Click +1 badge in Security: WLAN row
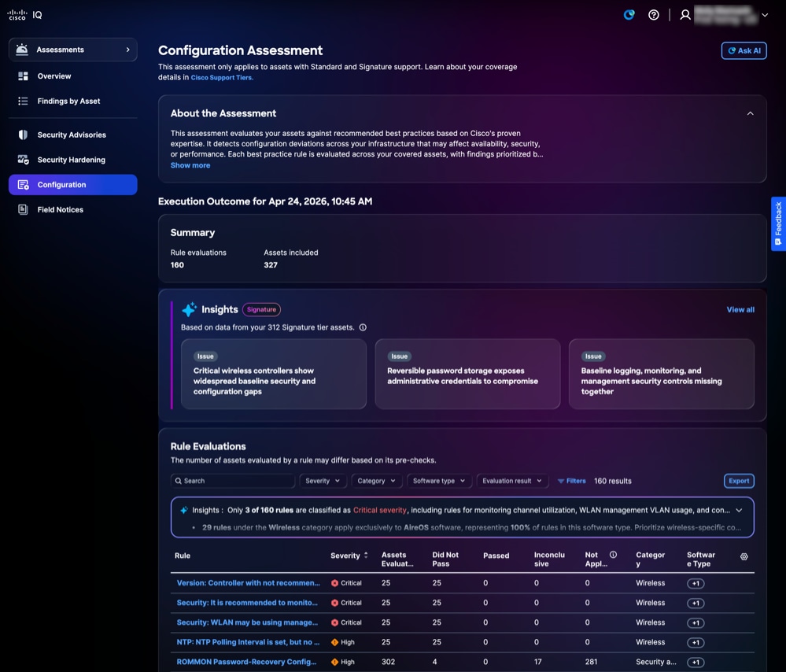786x672 pixels. pos(696,623)
